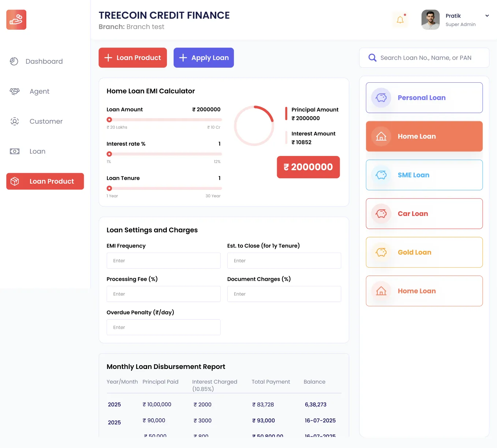The width and height of the screenshot is (497, 448).
Task: Click the TreeCoin app logo icon
Action: [x=16, y=20]
